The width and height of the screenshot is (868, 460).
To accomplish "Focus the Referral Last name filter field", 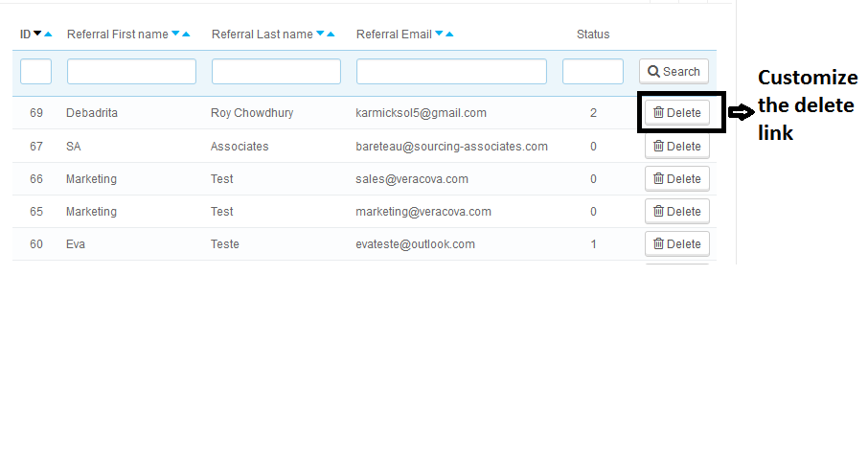I will tap(276, 72).
